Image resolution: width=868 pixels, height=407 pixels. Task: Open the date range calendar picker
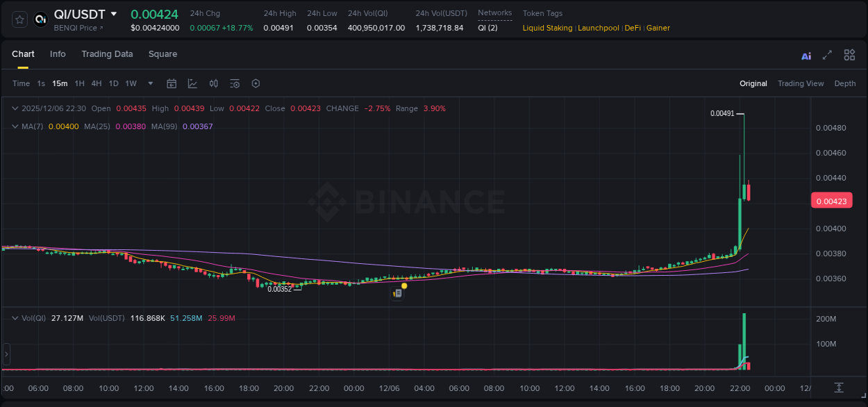[x=172, y=83]
